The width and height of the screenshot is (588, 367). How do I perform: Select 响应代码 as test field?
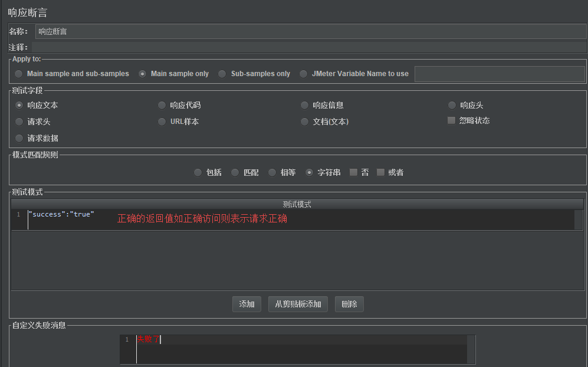pyautogui.click(x=162, y=106)
